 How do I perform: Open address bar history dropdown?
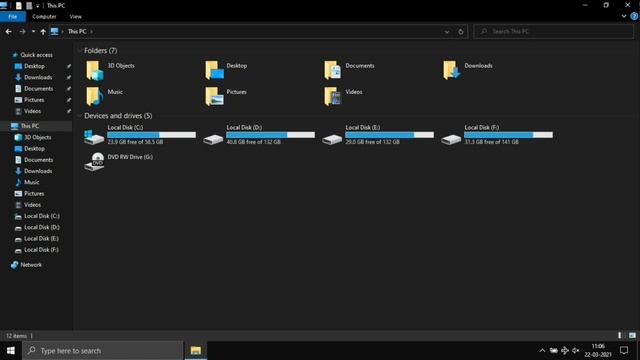pyautogui.click(x=447, y=31)
